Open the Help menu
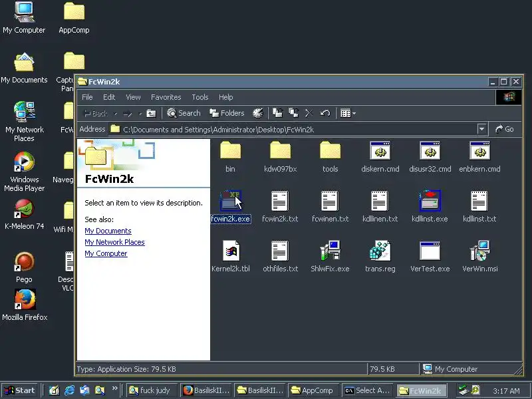Image resolution: width=532 pixels, height=399 pixels. 225,97
